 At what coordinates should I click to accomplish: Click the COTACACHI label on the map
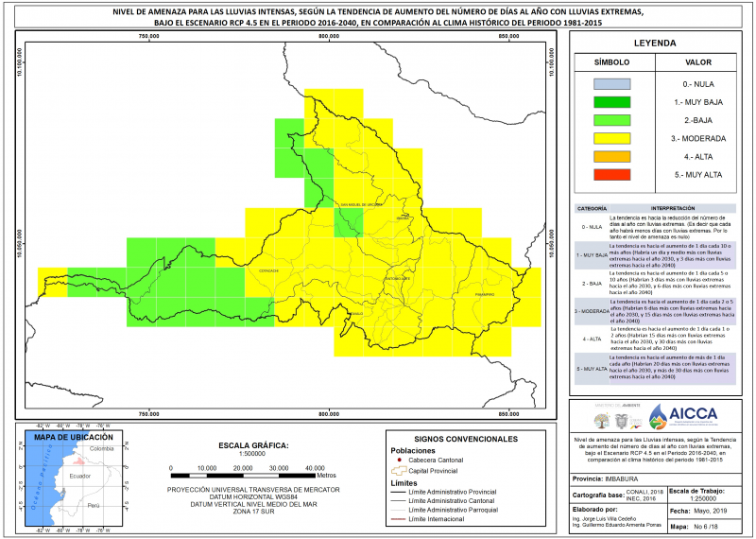[x=268, y=271]
